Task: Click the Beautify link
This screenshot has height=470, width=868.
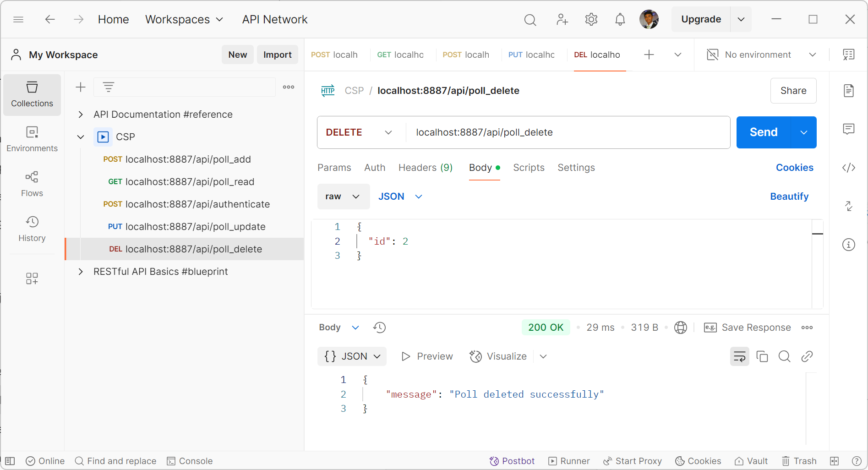Action: [789, 197]
